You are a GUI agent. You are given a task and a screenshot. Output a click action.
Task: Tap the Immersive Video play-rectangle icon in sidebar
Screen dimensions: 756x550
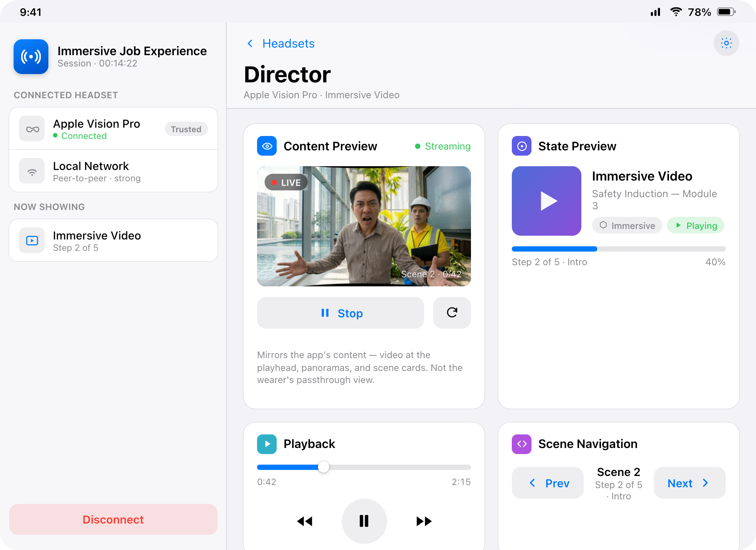[x=32, y=241]
